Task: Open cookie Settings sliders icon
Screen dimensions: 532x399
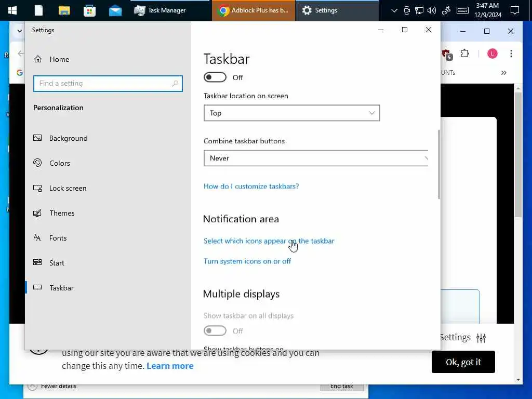Action: click(x=481, y=338)
